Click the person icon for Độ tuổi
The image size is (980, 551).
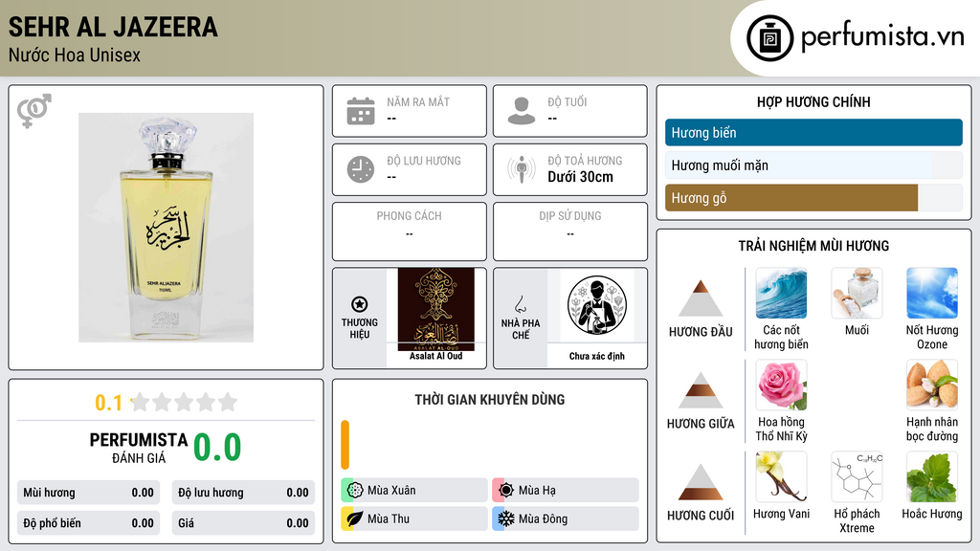(x=522, y=111)
